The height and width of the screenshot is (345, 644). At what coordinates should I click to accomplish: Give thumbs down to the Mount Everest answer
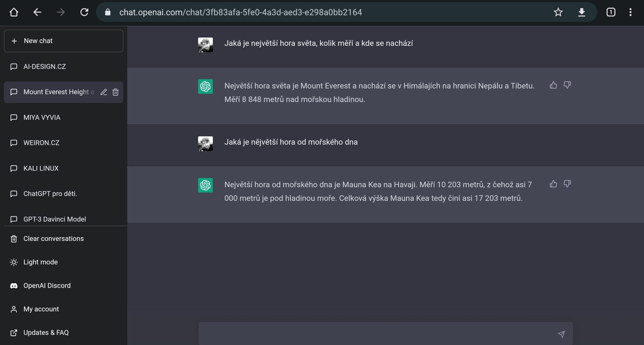567,85
